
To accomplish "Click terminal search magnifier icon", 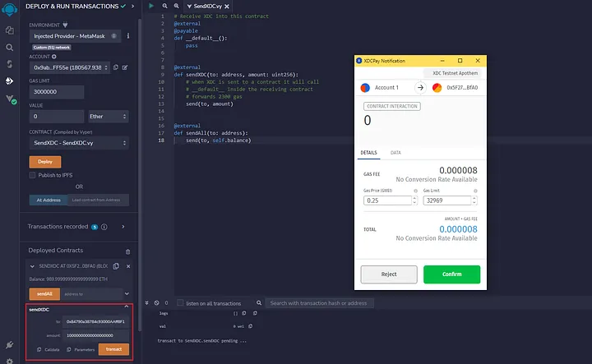I will 259,303.
